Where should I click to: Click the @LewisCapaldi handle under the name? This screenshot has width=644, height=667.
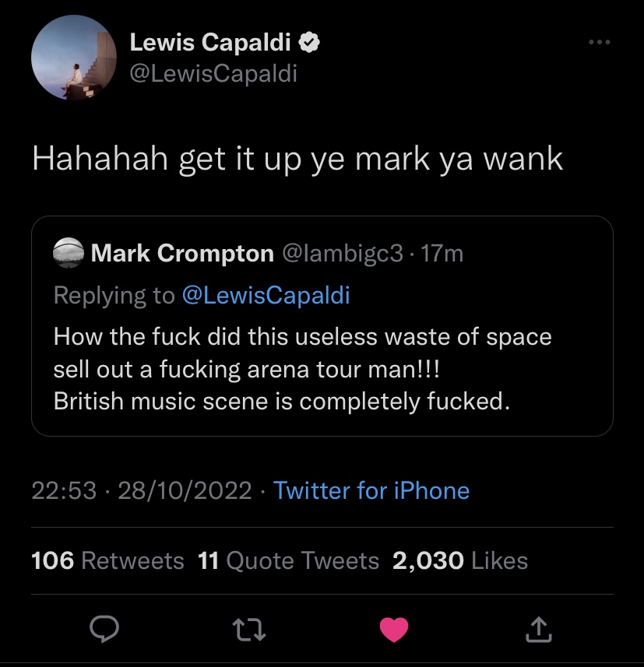[x=213, y=74]
